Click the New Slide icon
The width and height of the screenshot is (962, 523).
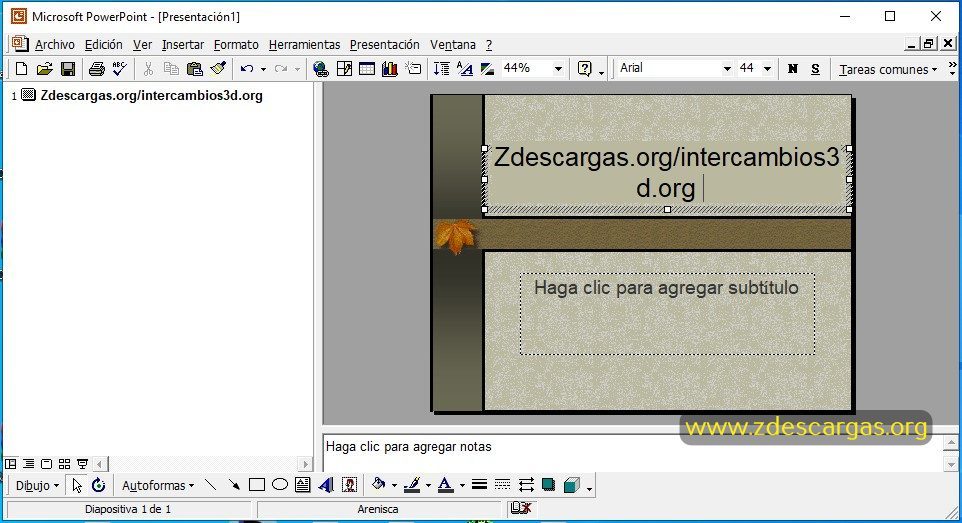[x=413, y=69]
